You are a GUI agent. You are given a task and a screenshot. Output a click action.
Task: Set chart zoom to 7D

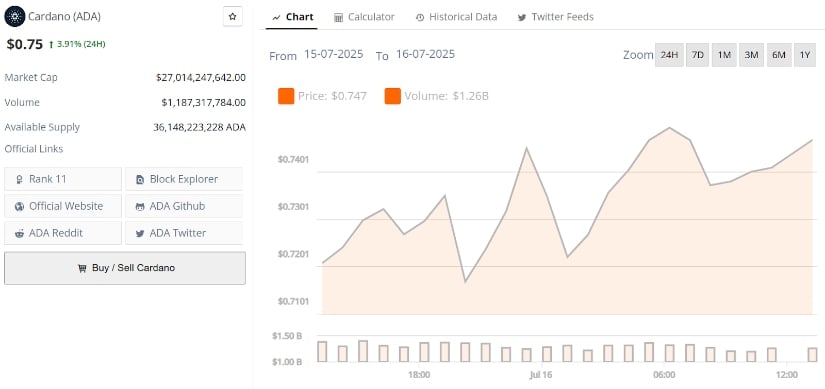pos(698,55)
